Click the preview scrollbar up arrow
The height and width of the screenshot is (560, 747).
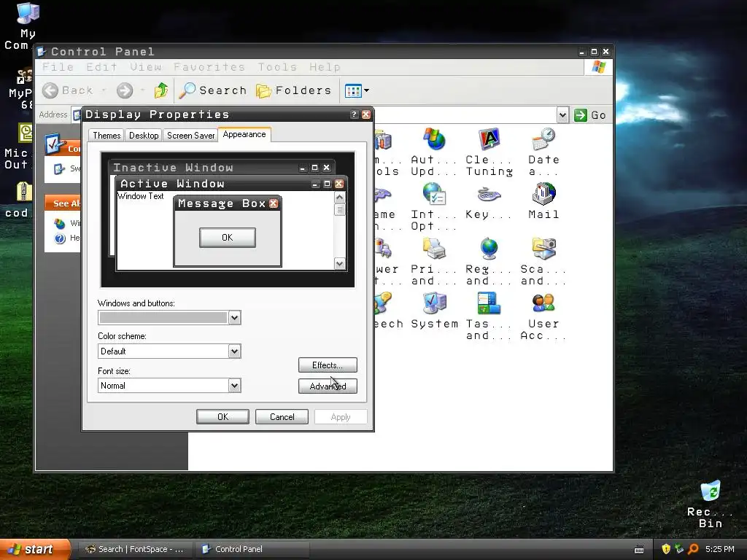pos(340,197)
